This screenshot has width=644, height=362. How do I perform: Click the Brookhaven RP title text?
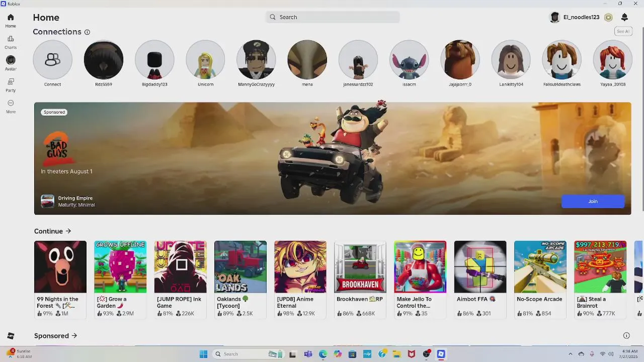pos(360,299)
